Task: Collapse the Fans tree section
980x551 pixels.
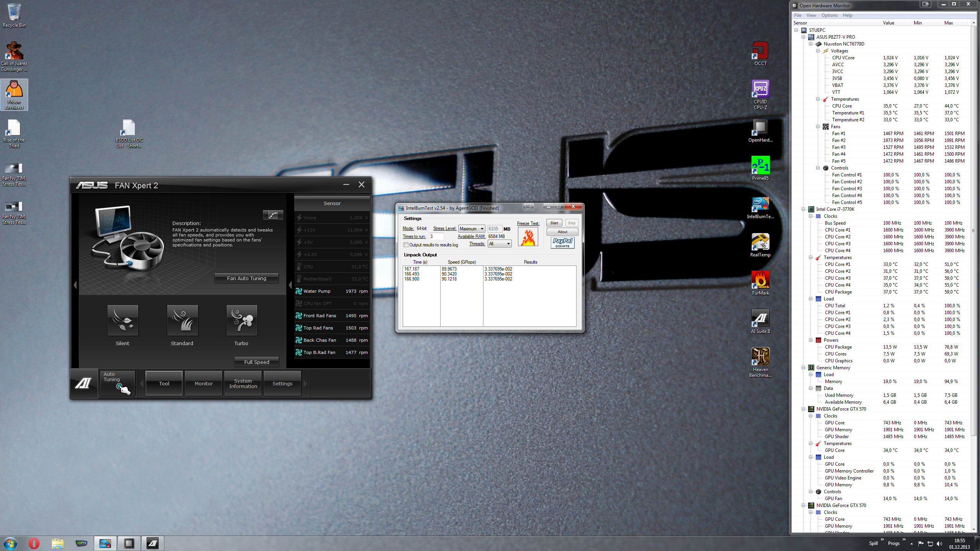Action: coord(818,126)
